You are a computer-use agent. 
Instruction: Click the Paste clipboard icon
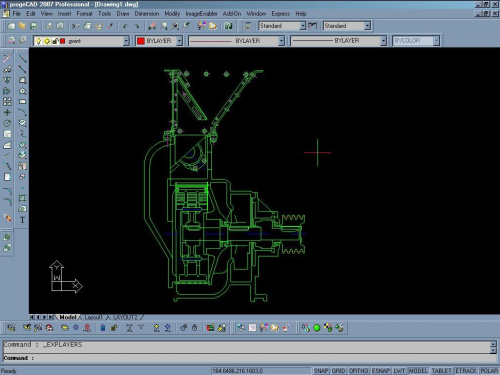(99, 26)
